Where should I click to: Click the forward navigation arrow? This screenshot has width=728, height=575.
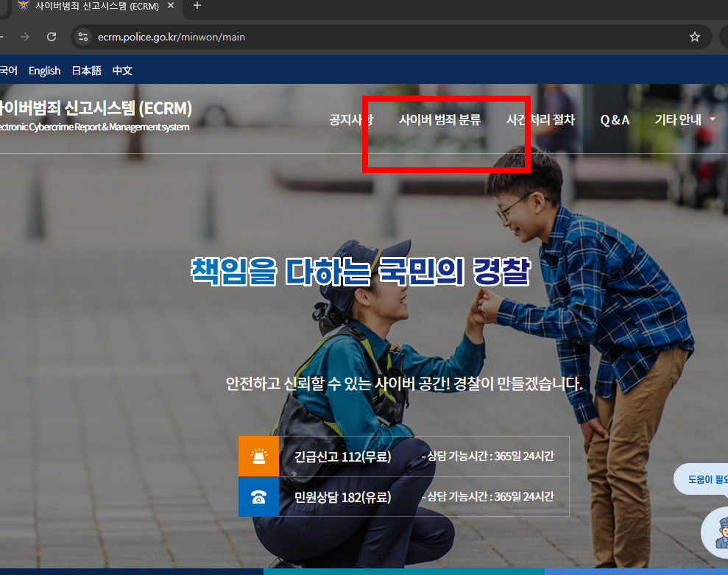point(24,36)
